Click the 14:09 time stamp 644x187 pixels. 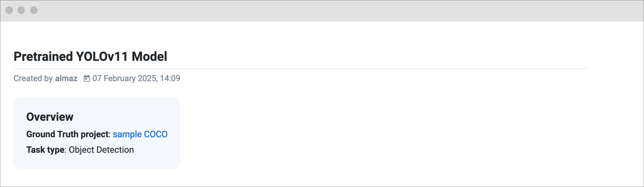[170, 78]
